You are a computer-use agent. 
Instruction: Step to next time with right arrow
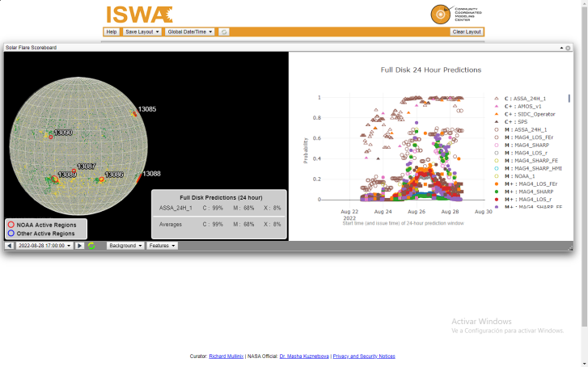tap(79, 246)
